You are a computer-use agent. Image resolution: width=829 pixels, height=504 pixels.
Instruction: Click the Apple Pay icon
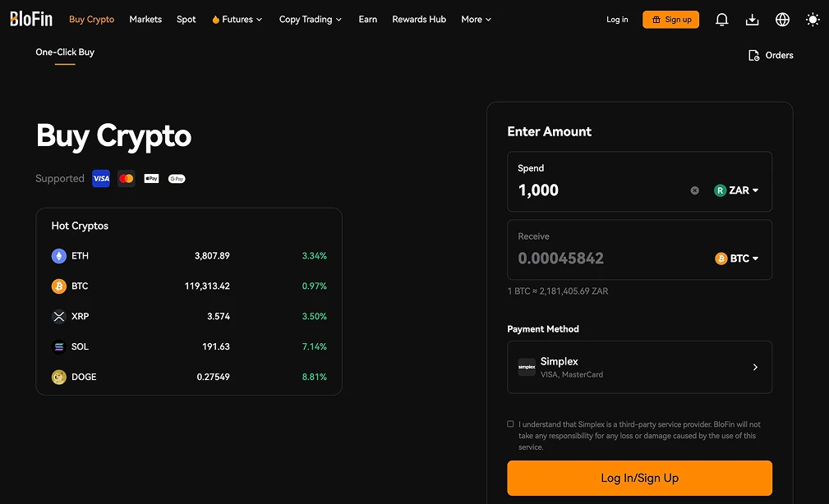click(152, 179)
